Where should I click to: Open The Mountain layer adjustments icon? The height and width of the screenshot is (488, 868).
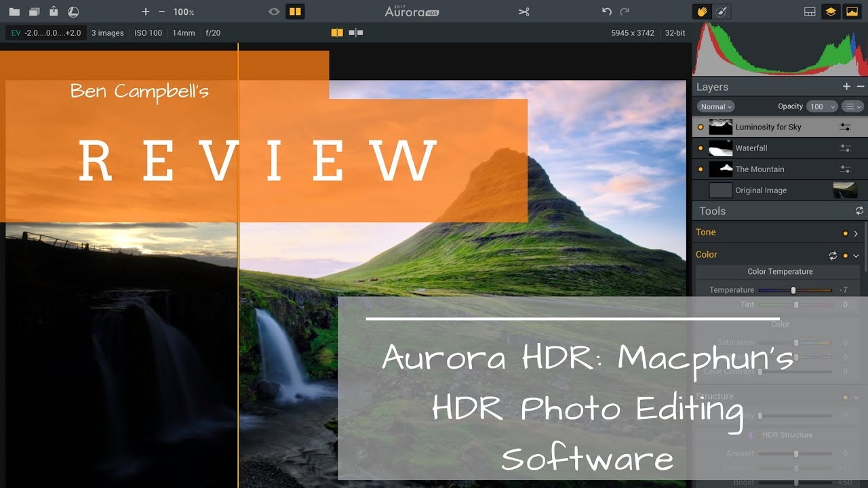coord(845,169)
